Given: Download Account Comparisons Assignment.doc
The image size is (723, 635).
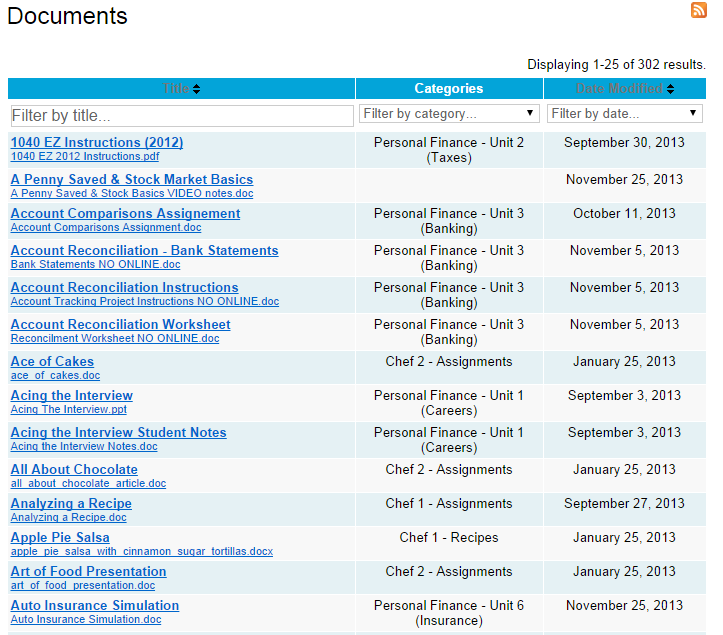Looking at the screenshot, I should tap(106, 227).
